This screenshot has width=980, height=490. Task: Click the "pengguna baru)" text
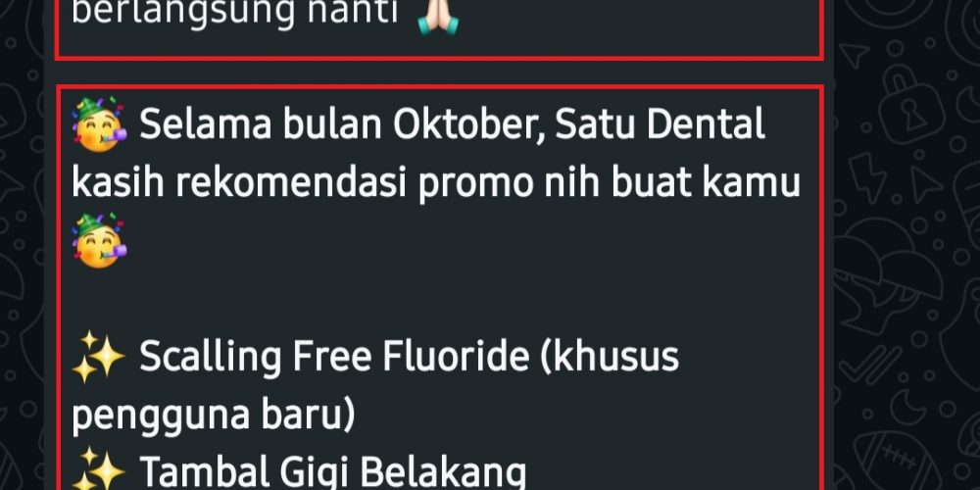tap(213, 416)
